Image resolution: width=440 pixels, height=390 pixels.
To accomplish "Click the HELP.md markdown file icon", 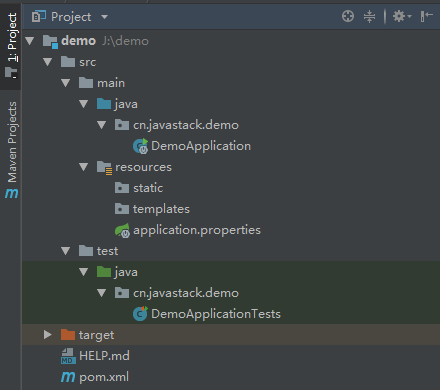I will pyautogui.click(x=68, y=356).
